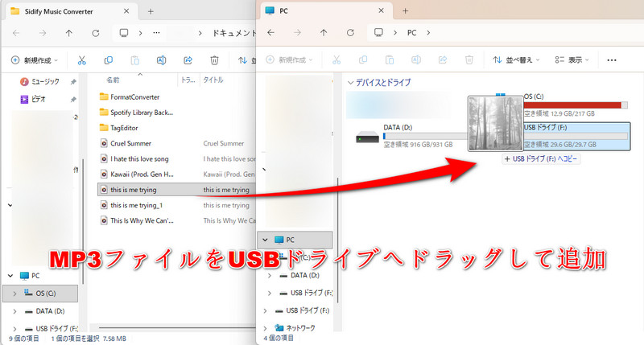Click the Paste icon in PC window toolbar

click(390, 60)
